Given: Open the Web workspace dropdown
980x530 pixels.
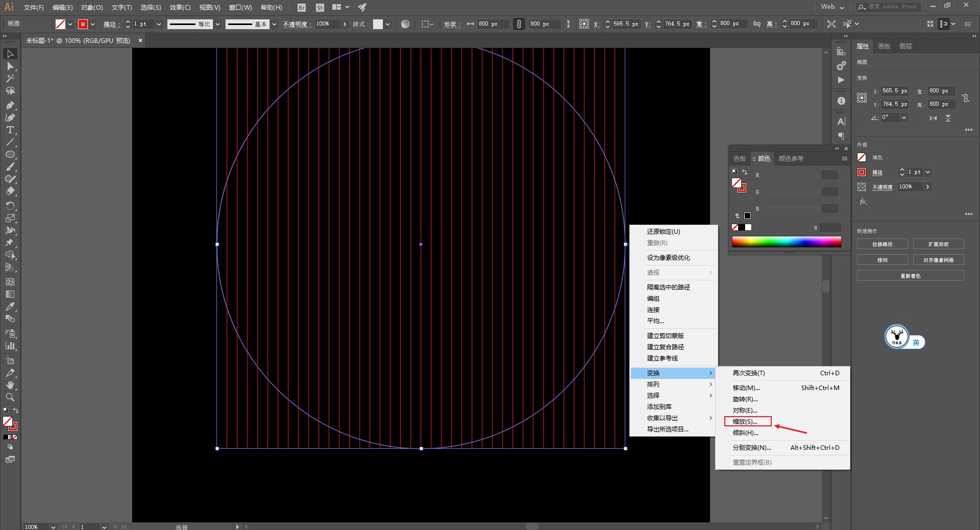Looking at the screenshot, I should click(832, 7).
